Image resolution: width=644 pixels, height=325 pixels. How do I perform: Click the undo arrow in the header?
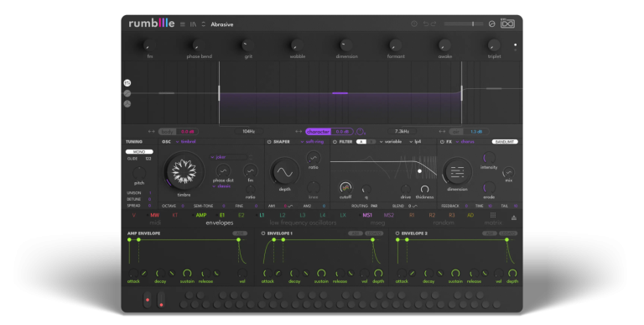click(x=426, y=24)
